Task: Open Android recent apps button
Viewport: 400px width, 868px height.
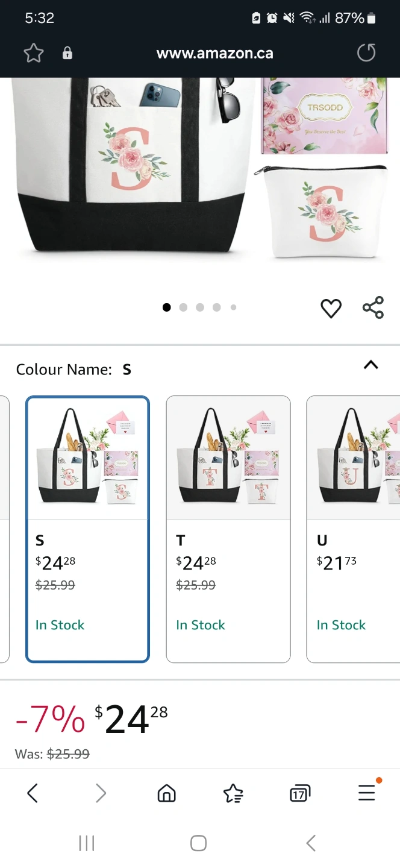Action: point(87,843)
